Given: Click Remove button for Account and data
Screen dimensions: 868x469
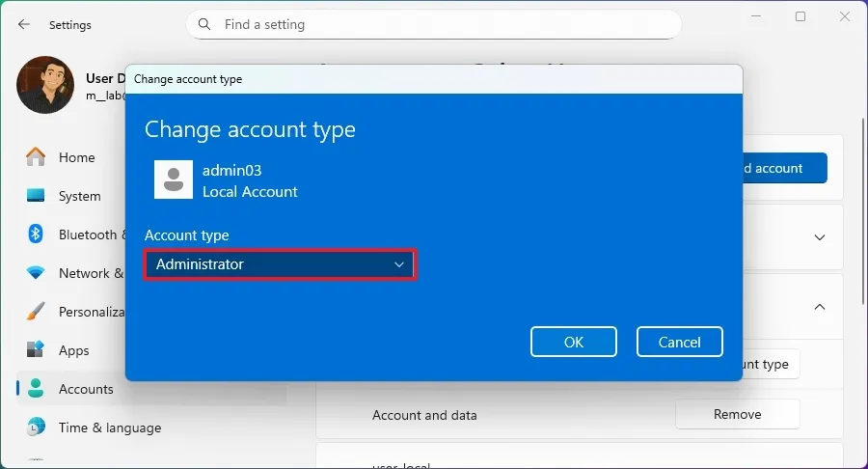Looking at the screenshot, I should point(737,414).
